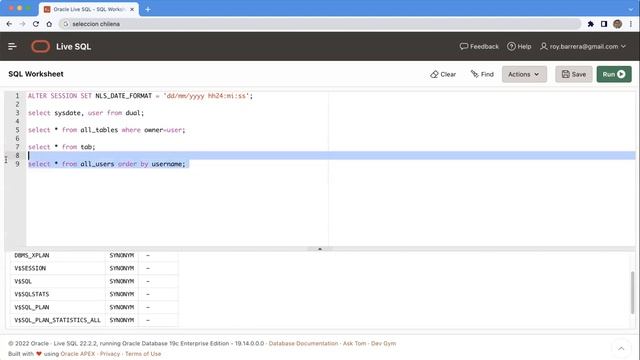The width and height of the screenshot is (640, 360).
Task: Click line 5 all_tables query
Action: (107, 130)
